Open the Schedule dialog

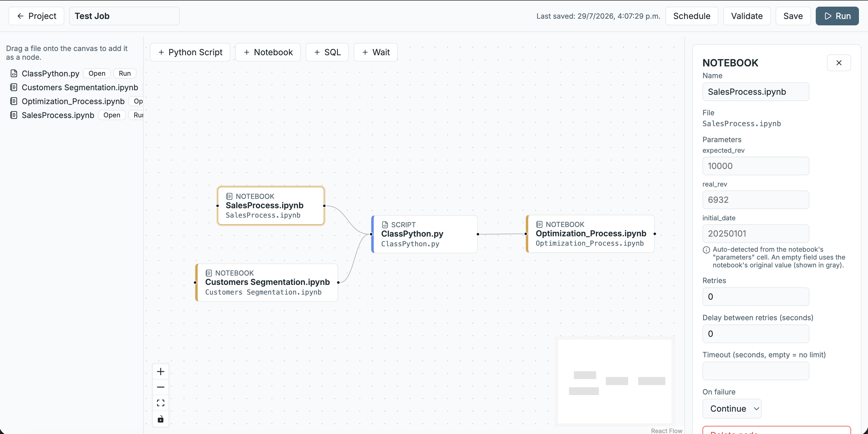pos(691,16)
